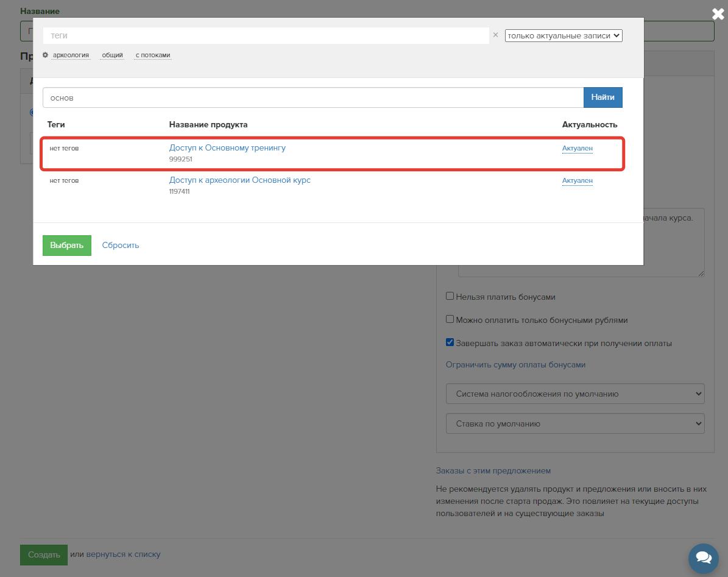Viewport: 728px width, 577px height.
Task: Focus the product search field containing 'основ'
Action: (x=313, y=97)
